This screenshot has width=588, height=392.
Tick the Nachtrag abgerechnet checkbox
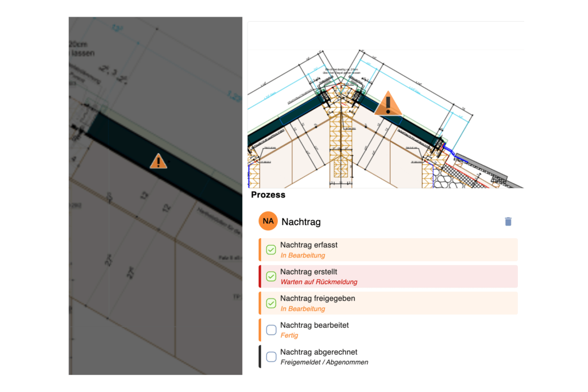pyautogui.click(x=271, y=357)
